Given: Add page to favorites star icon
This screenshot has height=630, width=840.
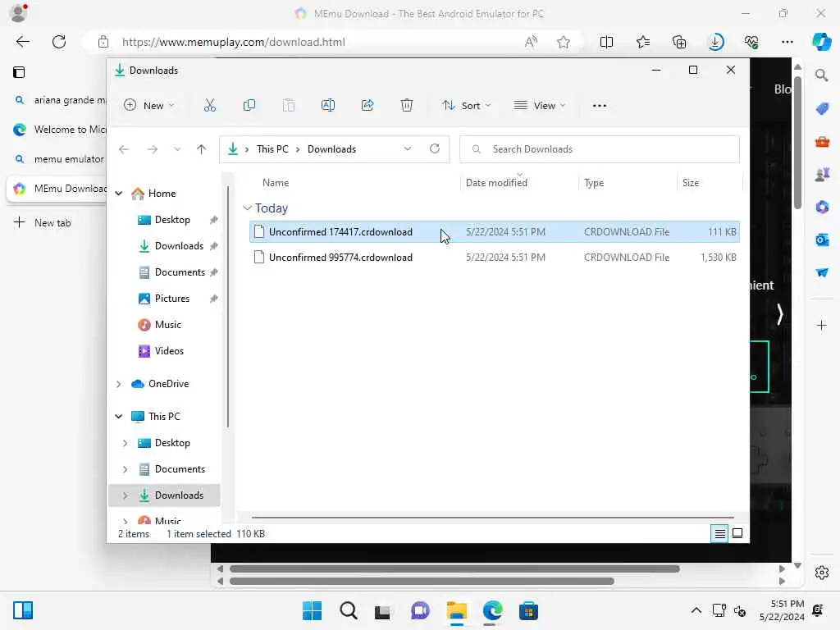Looking at the screenshot, I should point(563,42).
